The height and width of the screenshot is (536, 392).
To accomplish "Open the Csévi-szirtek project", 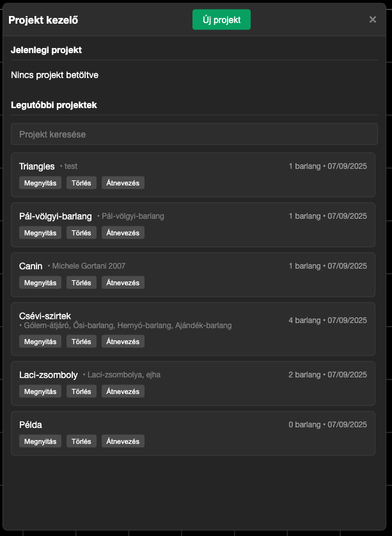I will coord(40,342).
